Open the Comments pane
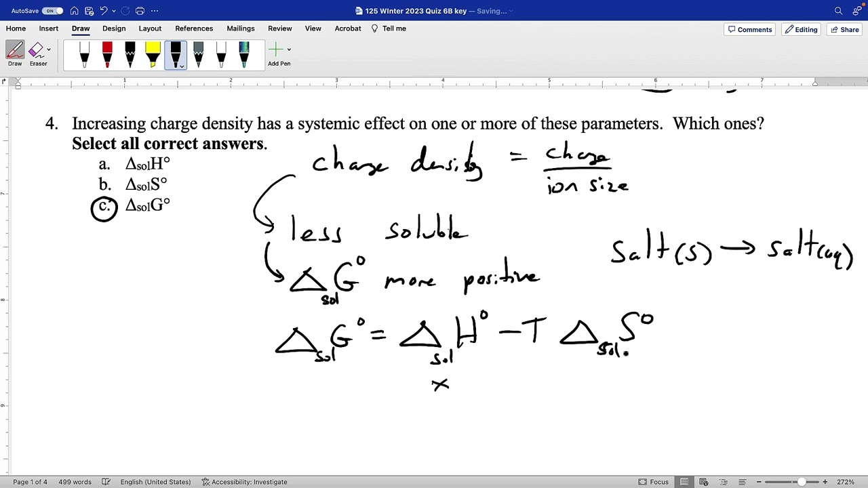Screen dimensions: 868x488 coord(749,30)
